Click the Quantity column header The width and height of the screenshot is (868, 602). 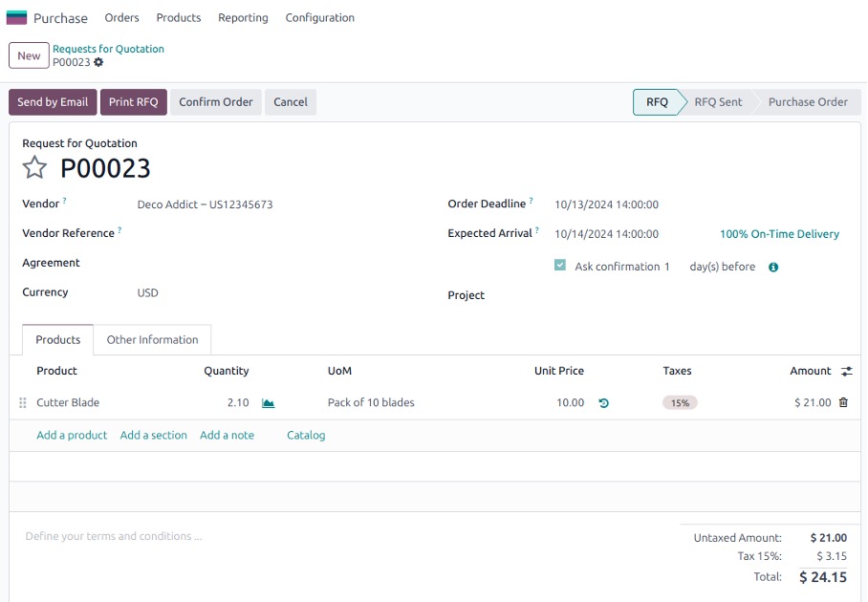(x=226, y=371)
